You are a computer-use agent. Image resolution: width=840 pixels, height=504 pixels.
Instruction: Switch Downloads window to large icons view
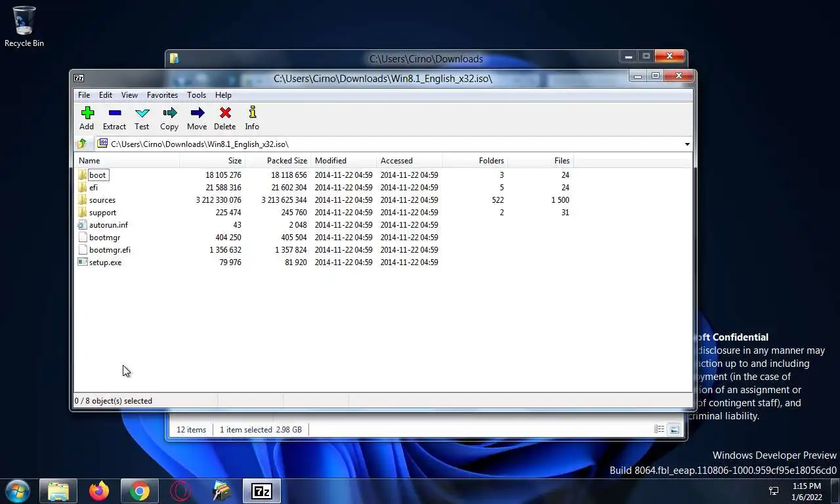674,429
